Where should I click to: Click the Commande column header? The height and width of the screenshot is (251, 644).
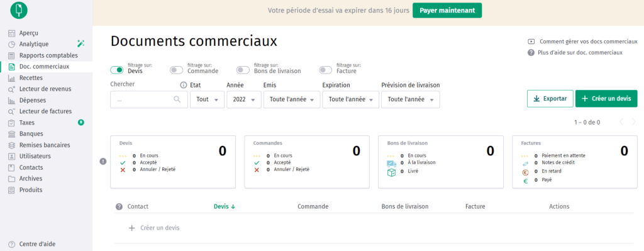click(313, 206)
